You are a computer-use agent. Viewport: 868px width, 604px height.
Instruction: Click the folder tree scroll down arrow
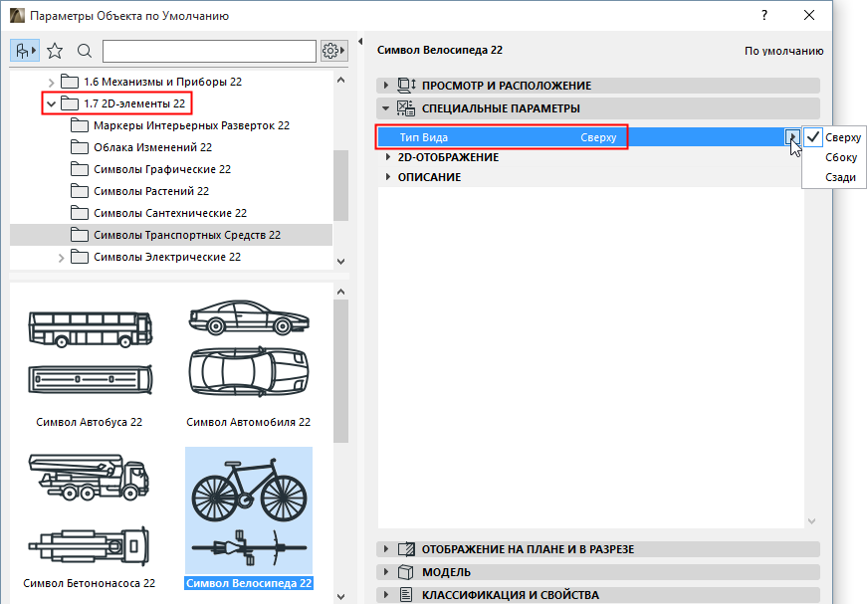coord(341,262)
